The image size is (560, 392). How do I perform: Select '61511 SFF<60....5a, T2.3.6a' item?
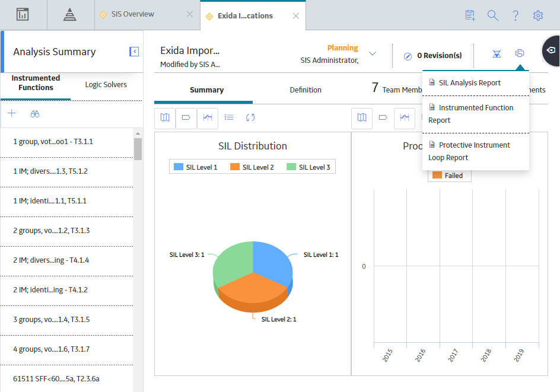click(67, 379)
